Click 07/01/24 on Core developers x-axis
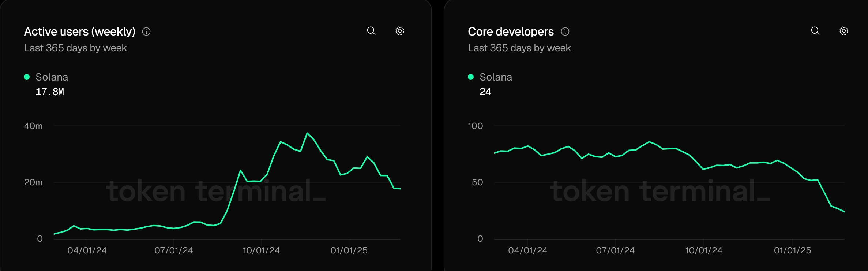Viewport: 868px width, 271px height. [615, 250]
